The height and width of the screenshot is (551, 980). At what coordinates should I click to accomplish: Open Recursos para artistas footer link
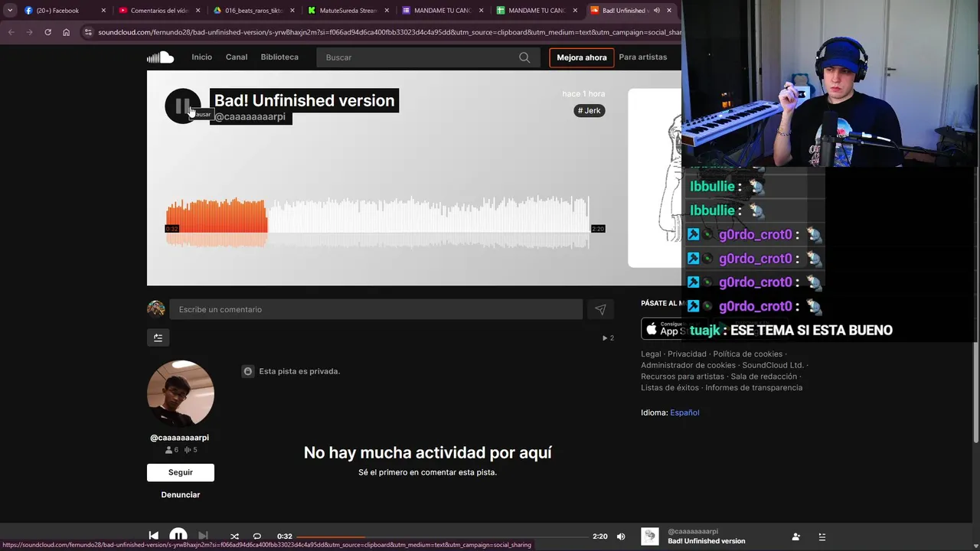[682, 377]
